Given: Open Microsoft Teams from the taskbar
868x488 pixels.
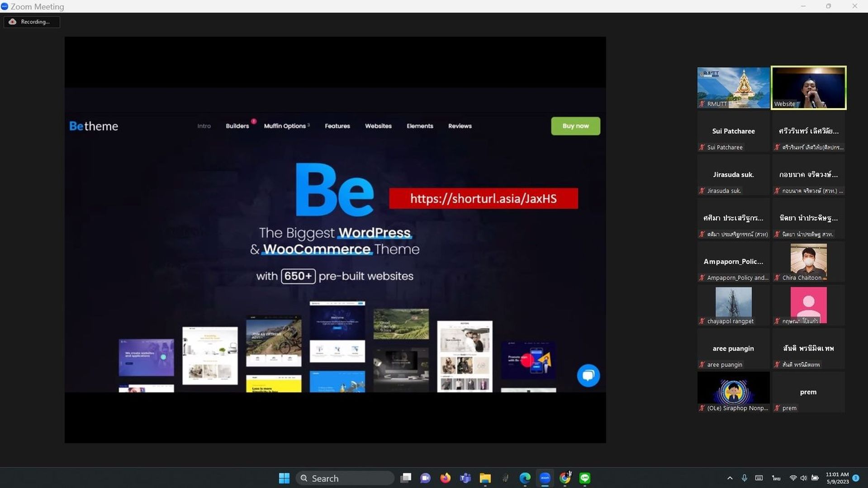Looking at the screenshot, I should (x=465, y=478).
